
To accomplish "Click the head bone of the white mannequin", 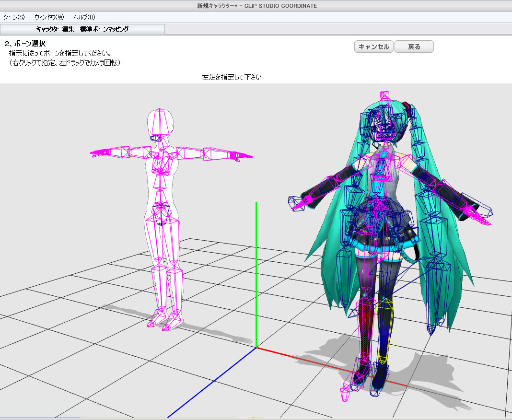I will point(160,122).
